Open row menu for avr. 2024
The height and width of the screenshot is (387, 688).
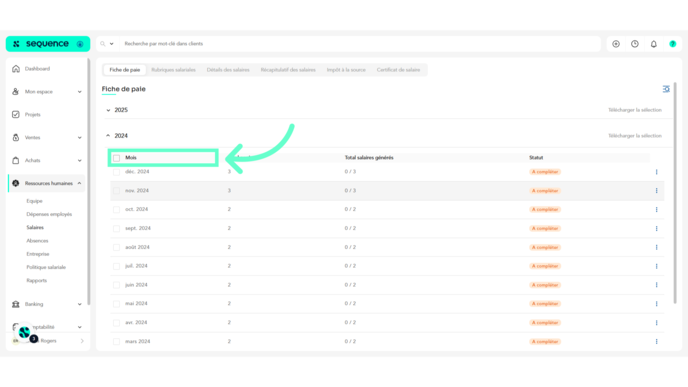tap(656, 322)
